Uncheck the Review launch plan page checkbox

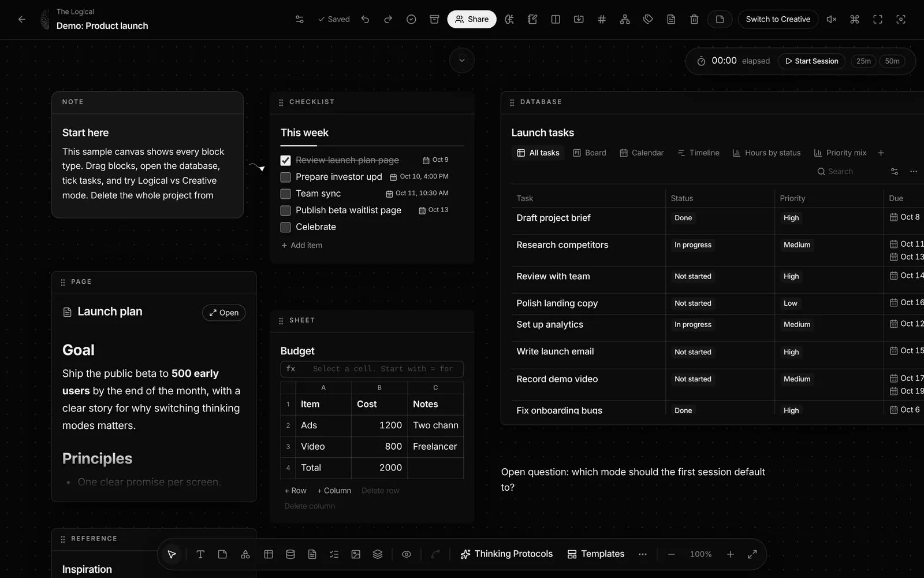[285, 160]
